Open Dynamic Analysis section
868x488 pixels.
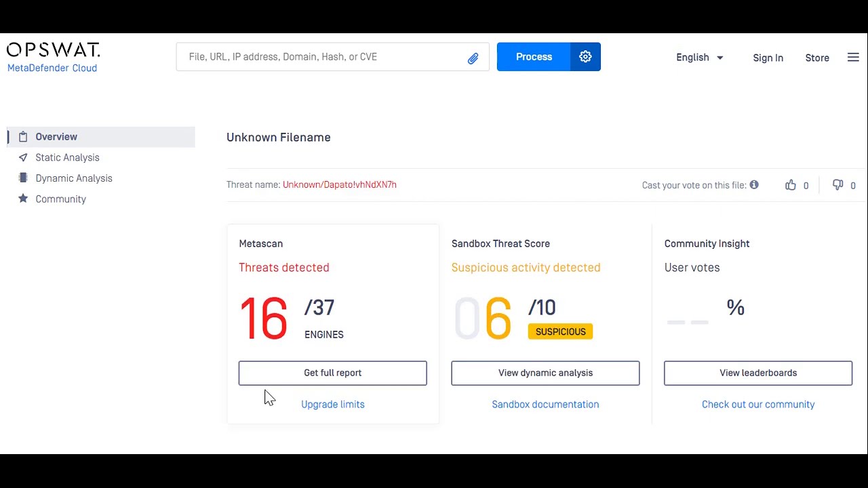pyautogui.click(x=74, y=178)
